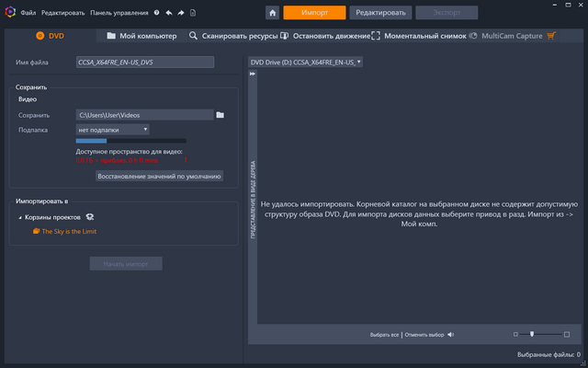Select the Сканировать ресурсы tab
Image resolution: width=588 pixels, height=368 pixels.
[232, 36]
